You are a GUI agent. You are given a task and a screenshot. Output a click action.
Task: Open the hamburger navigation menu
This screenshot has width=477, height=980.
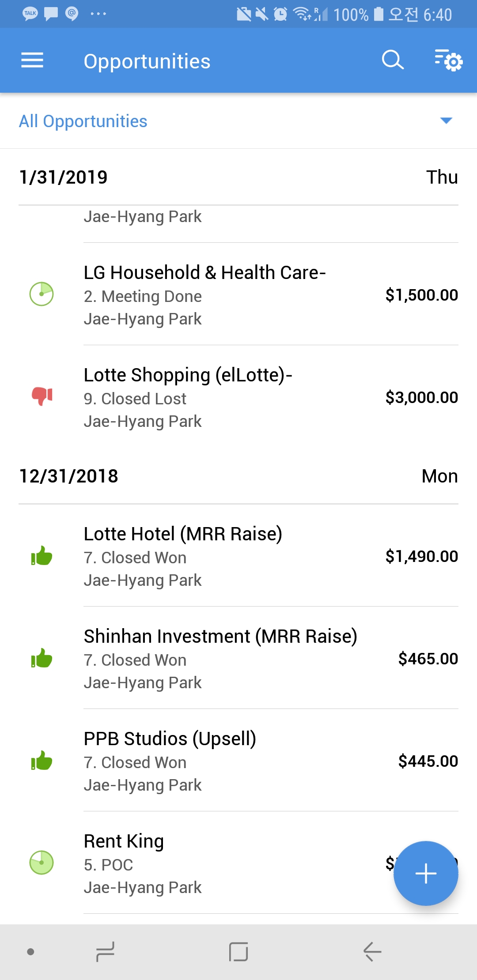coord(32,60)
